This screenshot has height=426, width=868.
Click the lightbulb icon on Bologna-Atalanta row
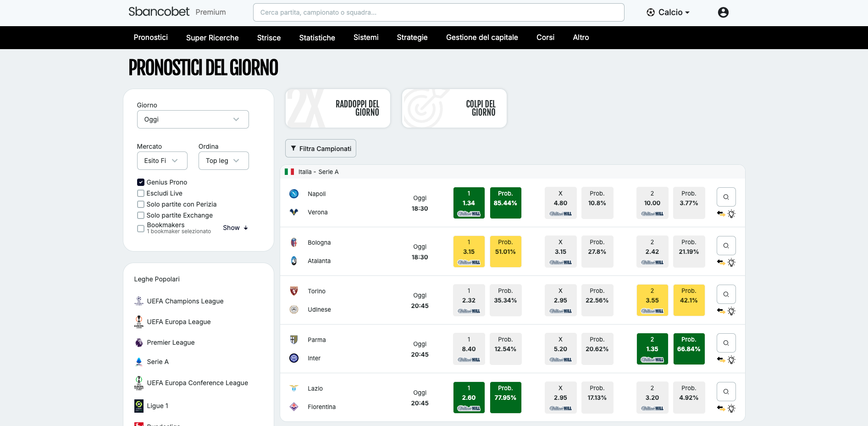click(732, 263)
